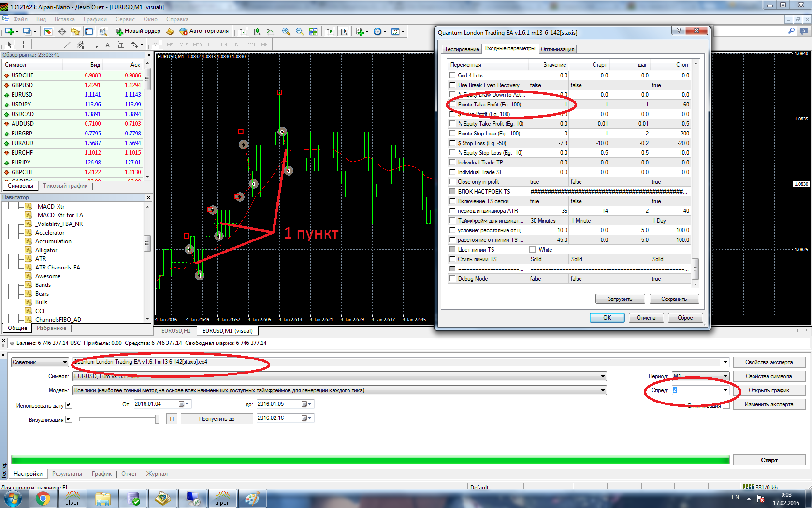Click the New Chart toolbar icon
812x508 pixels.
point(10,31)
